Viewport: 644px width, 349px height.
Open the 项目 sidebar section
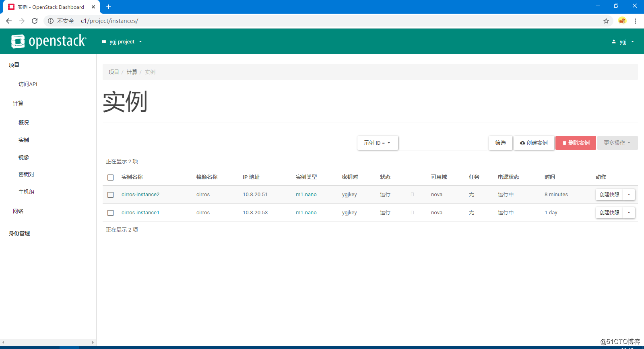[x=14, y=65]
